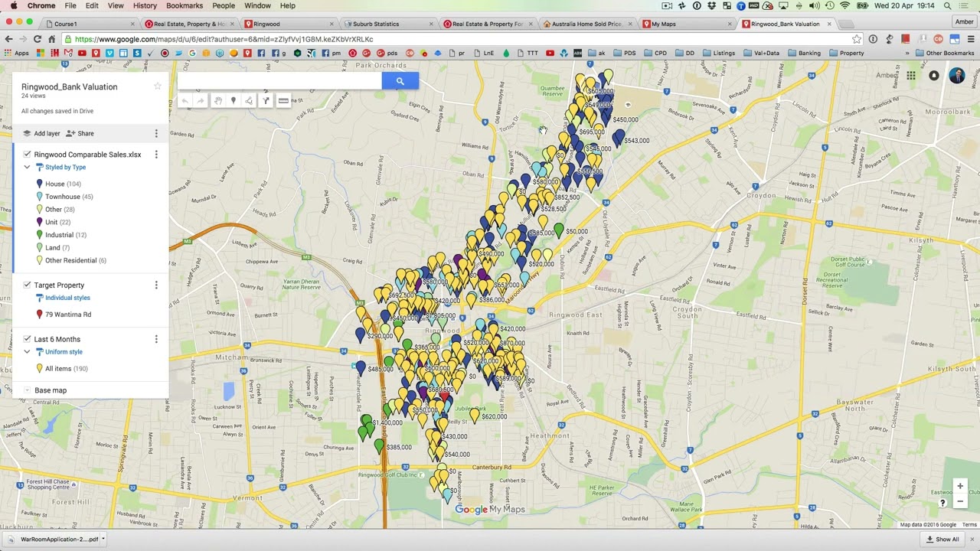Screen dimensions: 980x551
Task: Click in the map search input field
Action: click(279, 80)
